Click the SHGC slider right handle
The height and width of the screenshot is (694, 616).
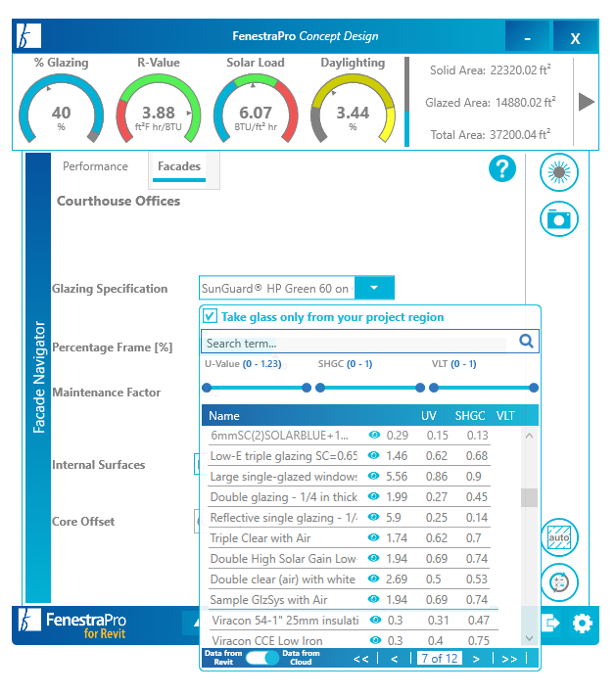coord(420,388)
